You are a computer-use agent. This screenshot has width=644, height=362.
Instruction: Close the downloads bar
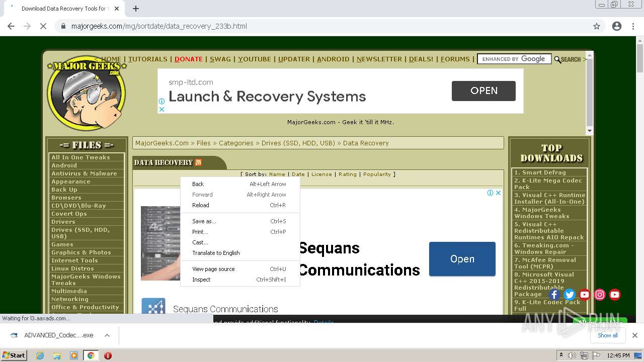pos(634,335)
